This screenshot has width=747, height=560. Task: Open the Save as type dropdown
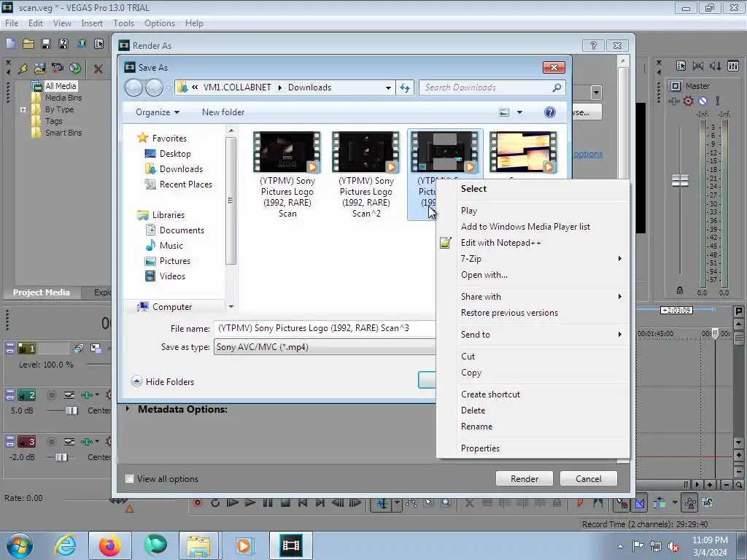[324, 346]
